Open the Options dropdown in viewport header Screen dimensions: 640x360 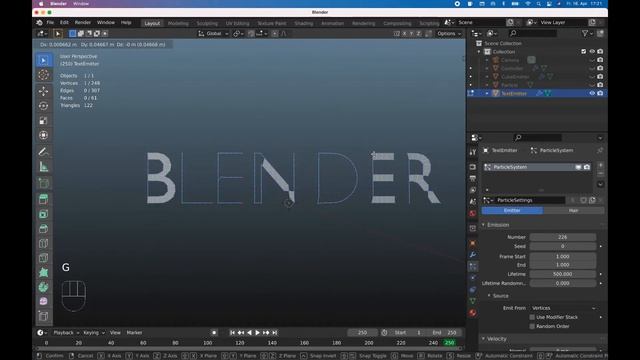[x=449, y=33]
